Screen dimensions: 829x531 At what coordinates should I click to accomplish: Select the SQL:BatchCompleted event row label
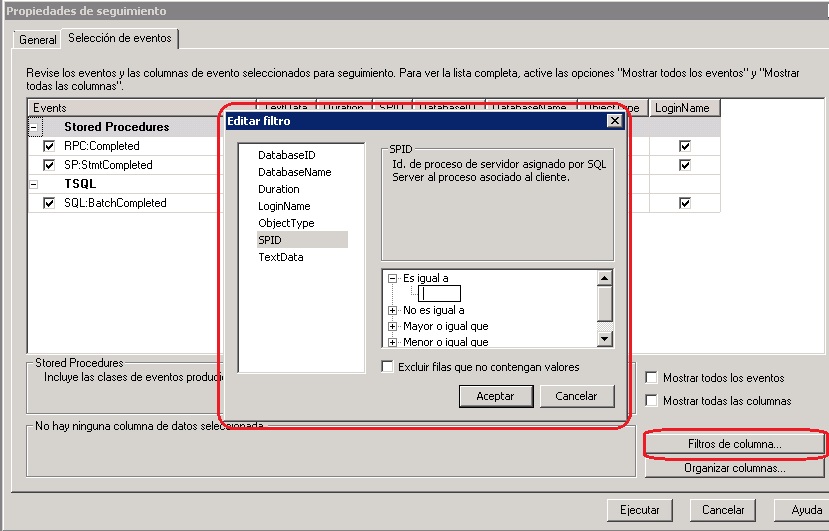pos(115,203)
